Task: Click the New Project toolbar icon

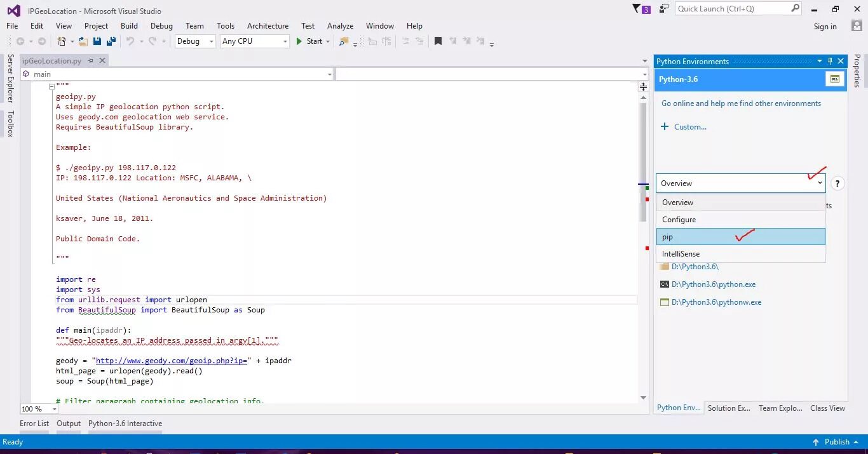Action: click(62, 41)
